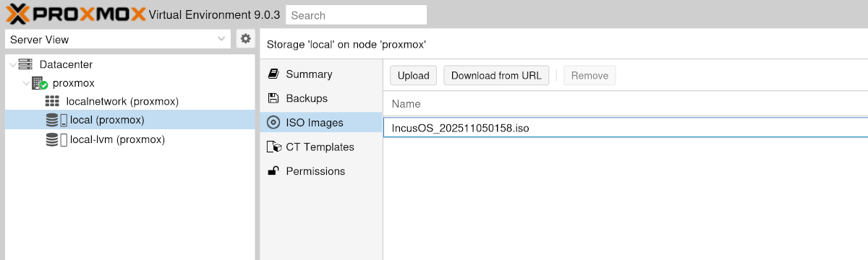The height and width of the screenshot is (260, 868).
Task: Click the Remove button
Action: click(x=590, y=75)
